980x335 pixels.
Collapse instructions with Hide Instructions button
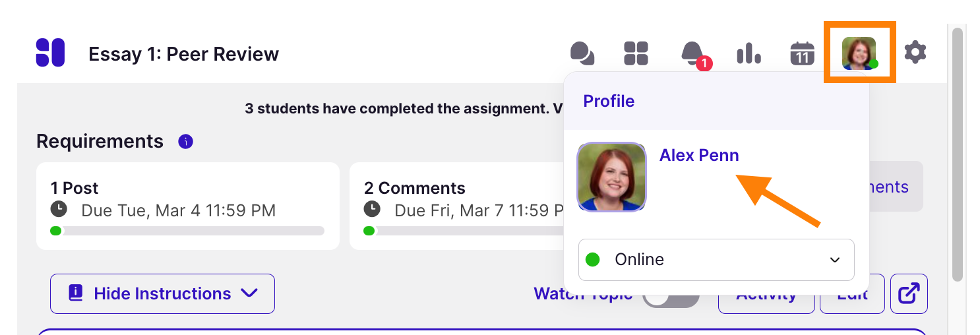pos(162,293)
